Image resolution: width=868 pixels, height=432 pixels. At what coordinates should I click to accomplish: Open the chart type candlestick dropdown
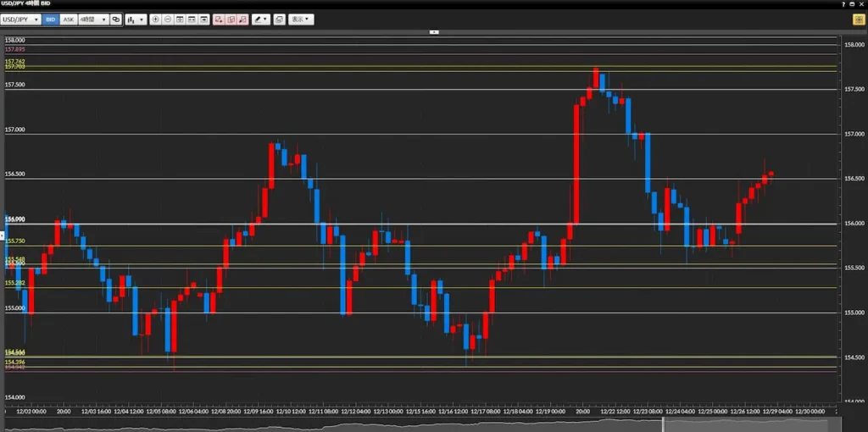(136, 19)
